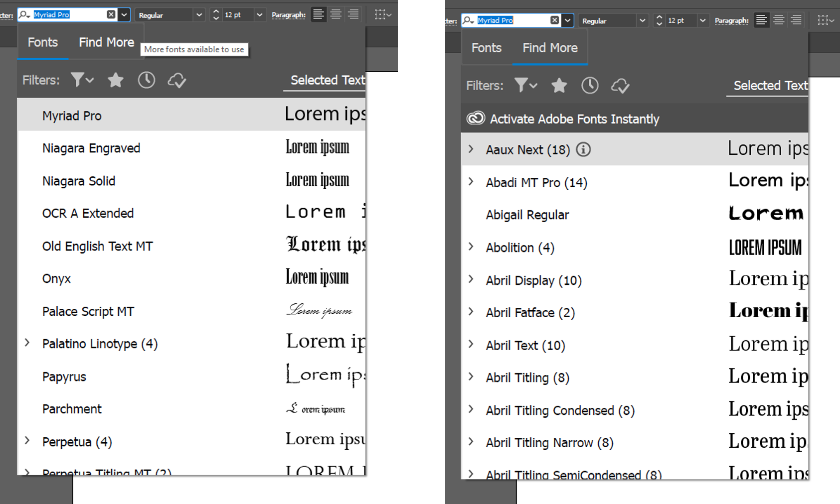
Task: Expand the Palatino Linotype (4) font family
Action: click(x=27, y=343)
